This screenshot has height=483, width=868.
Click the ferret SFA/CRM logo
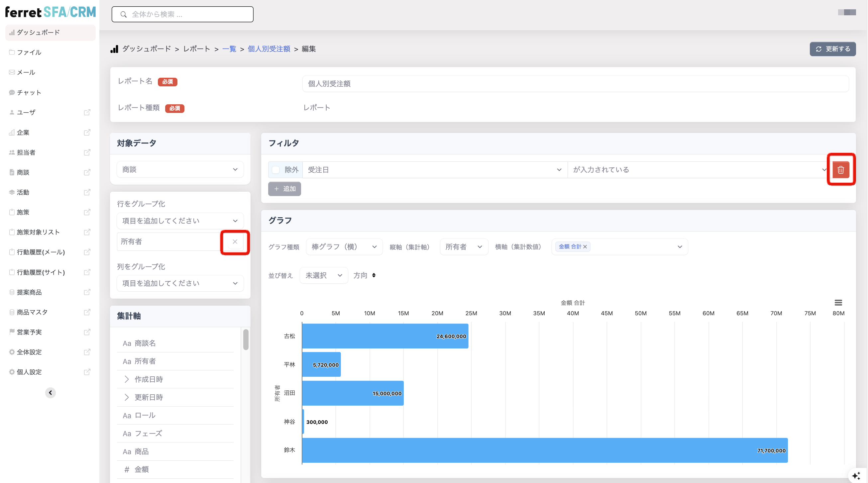click(51, 12)
